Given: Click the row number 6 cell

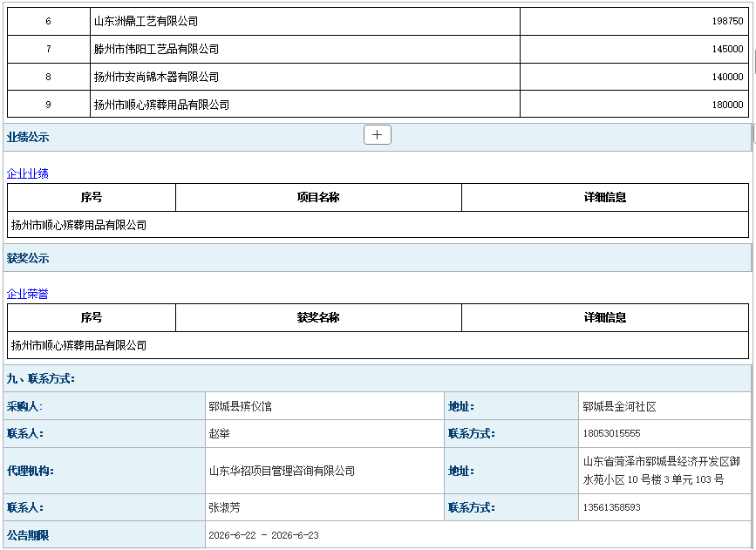Looking at the screenshot, I should coord(49,21).
